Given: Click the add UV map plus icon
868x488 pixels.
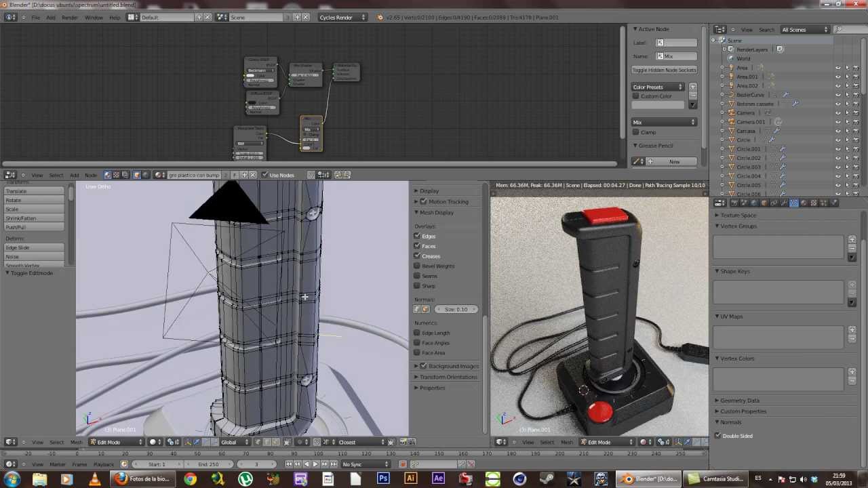Looking at the screenshot, I should 852,329.
